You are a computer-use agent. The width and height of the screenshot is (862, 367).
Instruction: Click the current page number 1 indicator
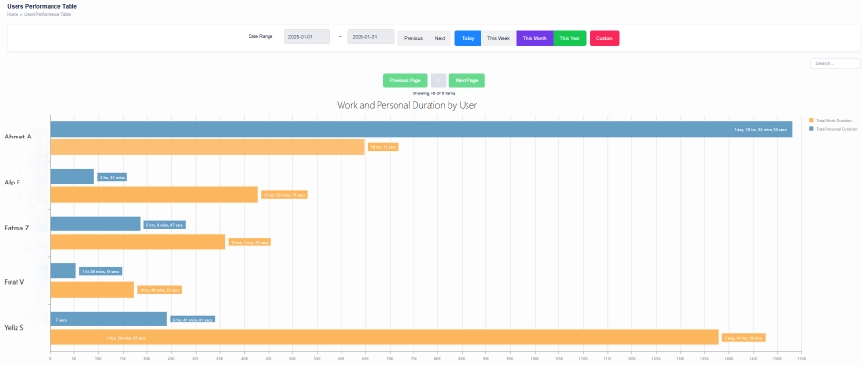pos(438,80)
